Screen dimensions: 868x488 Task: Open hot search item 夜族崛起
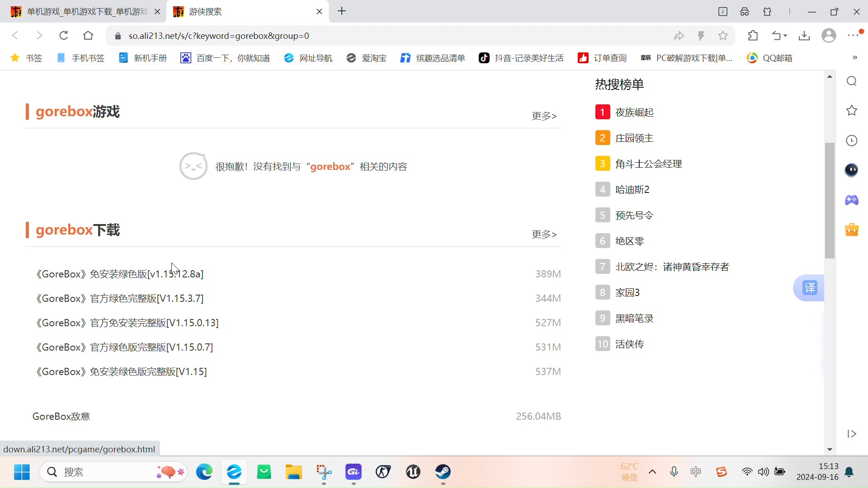tap(634, 112)
